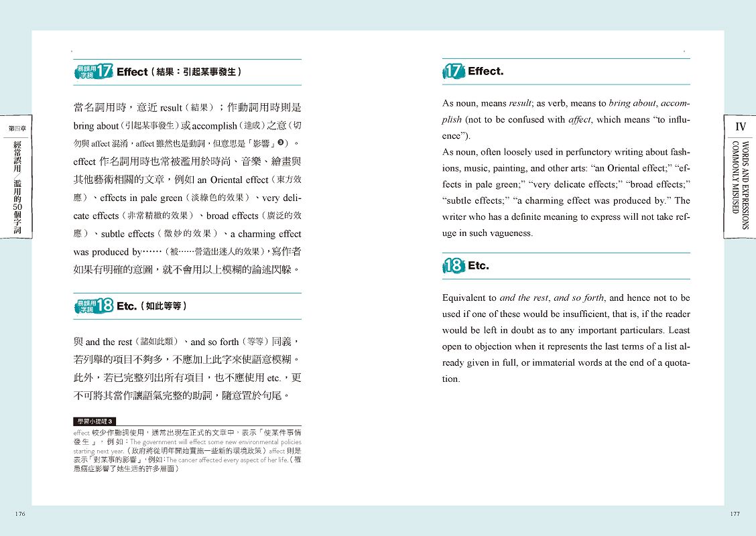Click the heading 'Etc.（如此等等）'

click(x=151, y=306)
